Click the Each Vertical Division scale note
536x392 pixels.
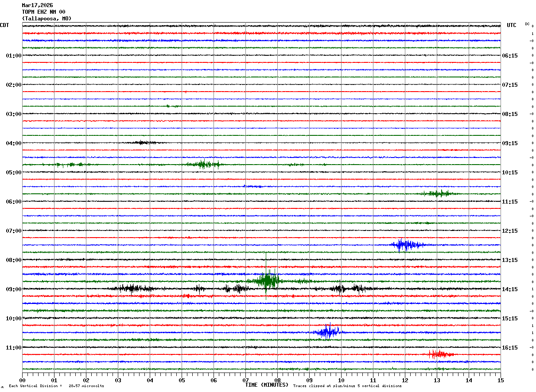point(56,386)
